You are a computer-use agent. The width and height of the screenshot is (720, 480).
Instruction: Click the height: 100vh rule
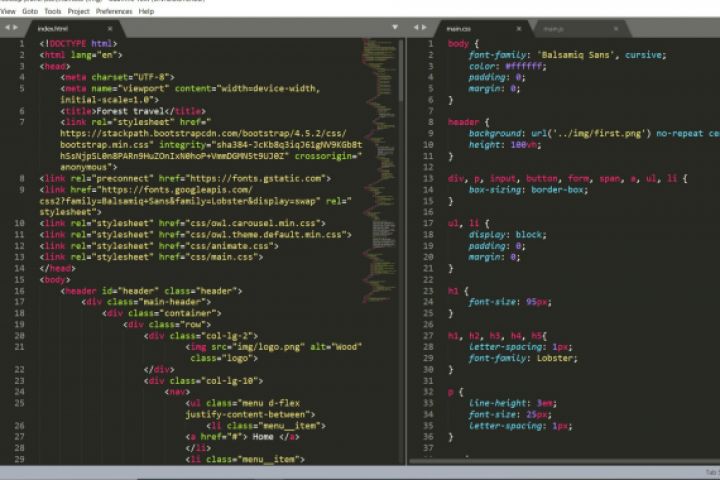tap(505, 145)
